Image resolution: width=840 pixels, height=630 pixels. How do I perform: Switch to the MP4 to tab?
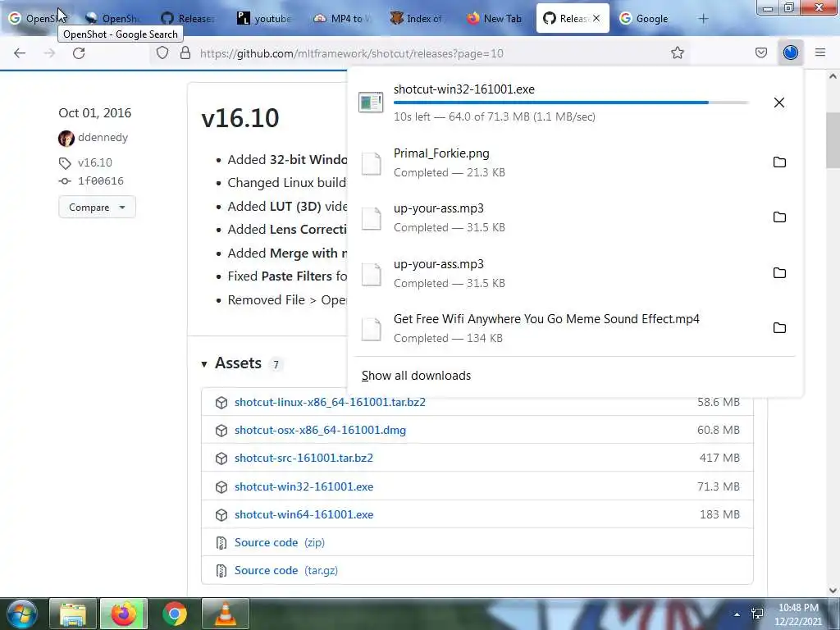pos(342,18)
